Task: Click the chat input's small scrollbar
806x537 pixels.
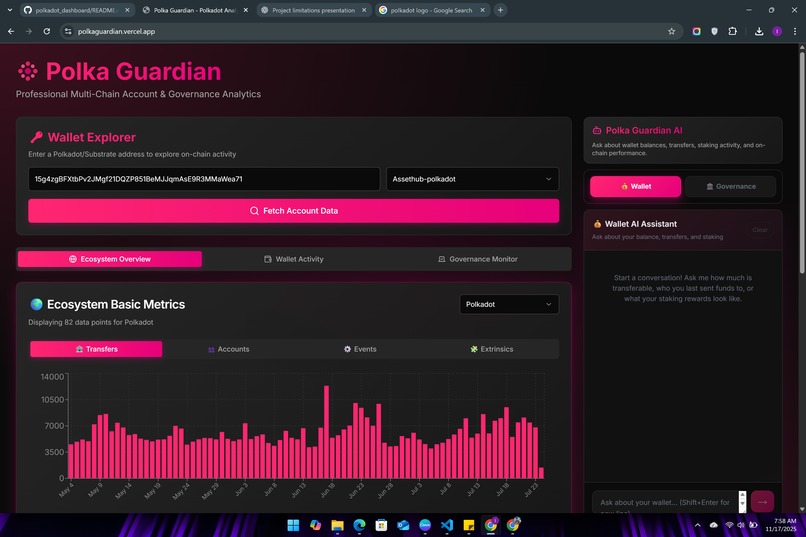Action: point(742,502)
